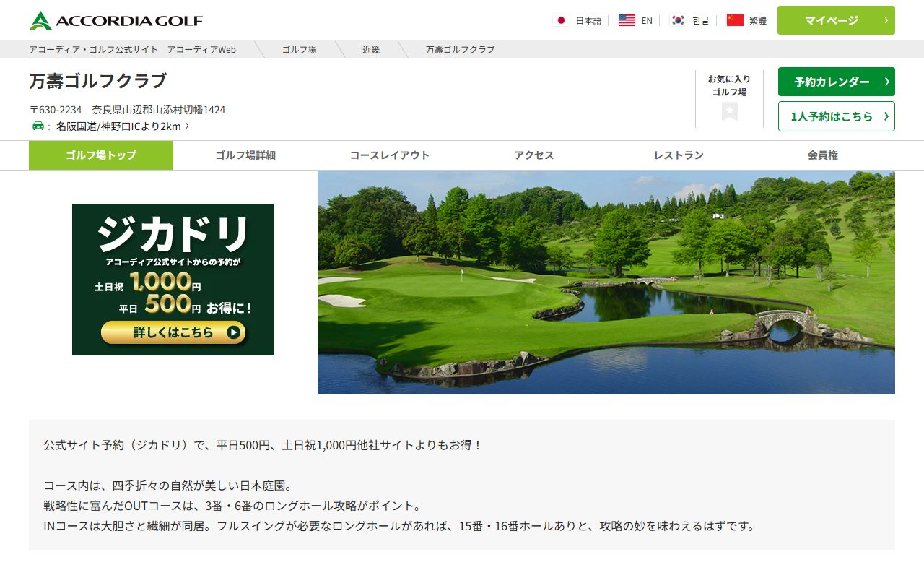Select the US flag icon

(627, 20)
